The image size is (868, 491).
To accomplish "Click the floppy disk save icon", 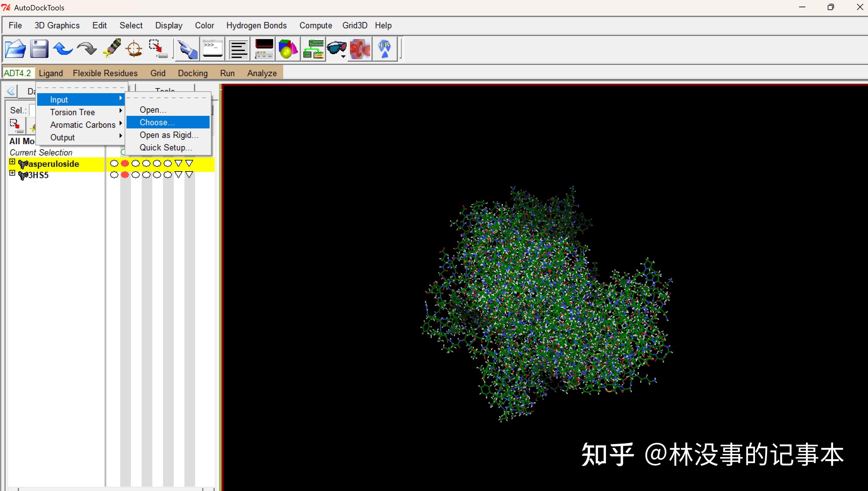I will coord(39,49).
